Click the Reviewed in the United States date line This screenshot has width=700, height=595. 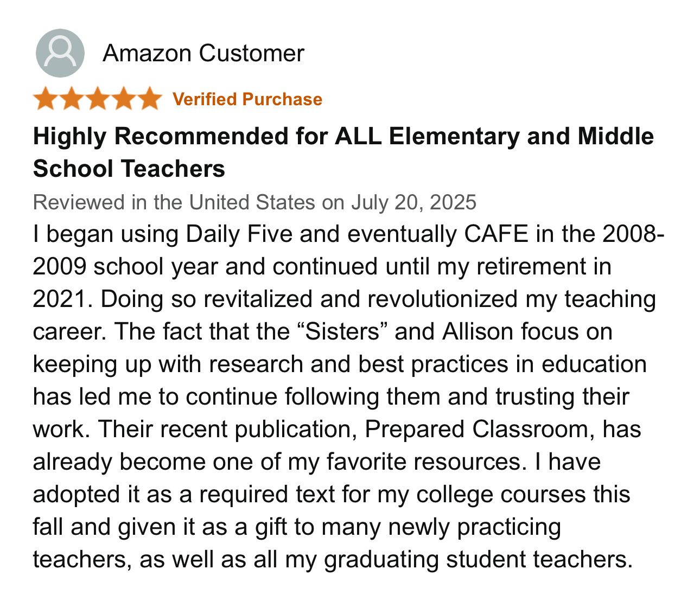pyautogui.click(x=254, y=202)
